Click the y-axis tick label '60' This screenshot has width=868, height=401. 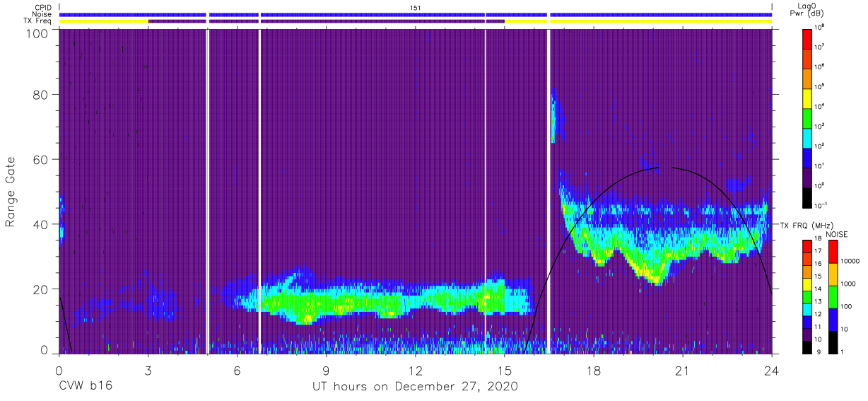40,159
